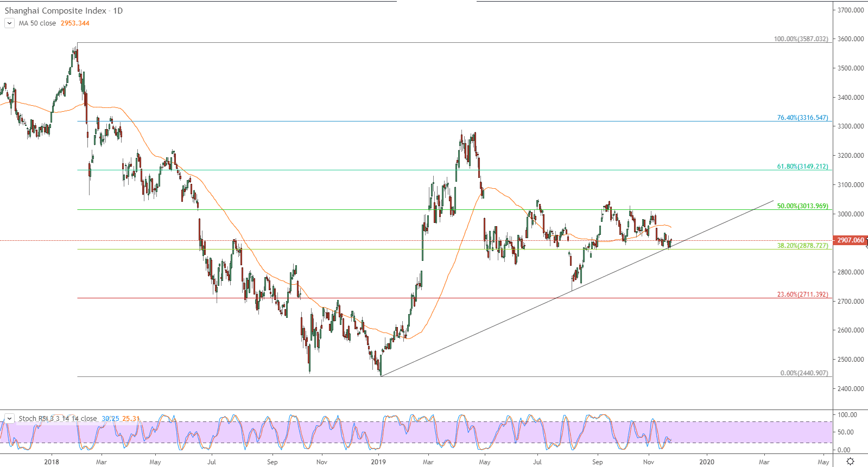Viewport: 868px width, 467px height.
Task: Click the 3100.000 price axis label
Action: (851, 185)
